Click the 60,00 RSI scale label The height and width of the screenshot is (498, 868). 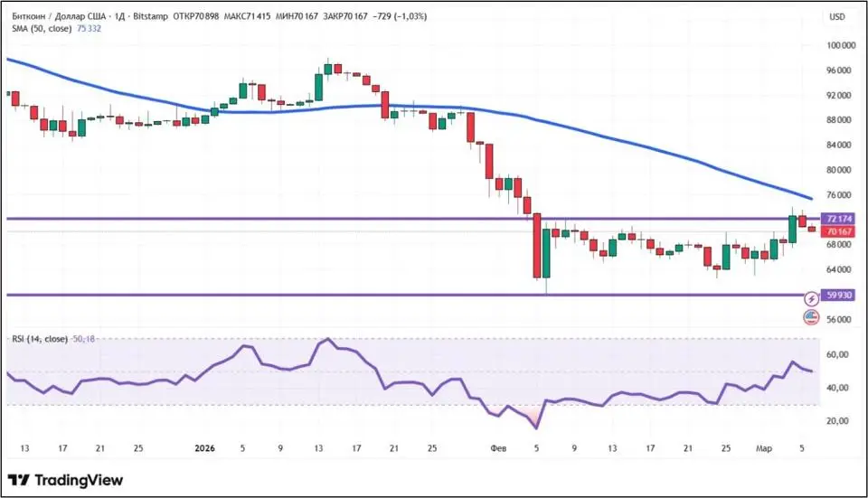(x=841, y=355)
